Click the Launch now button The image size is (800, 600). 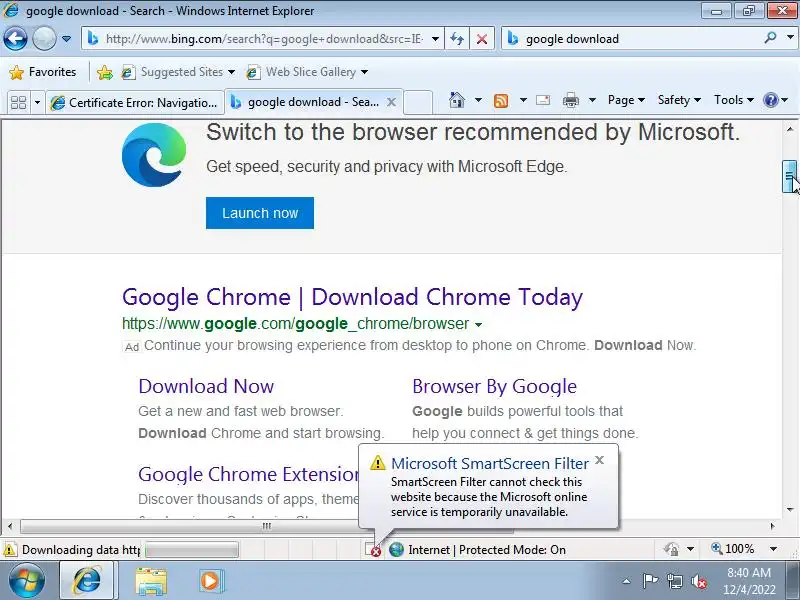tap(260, 213)
